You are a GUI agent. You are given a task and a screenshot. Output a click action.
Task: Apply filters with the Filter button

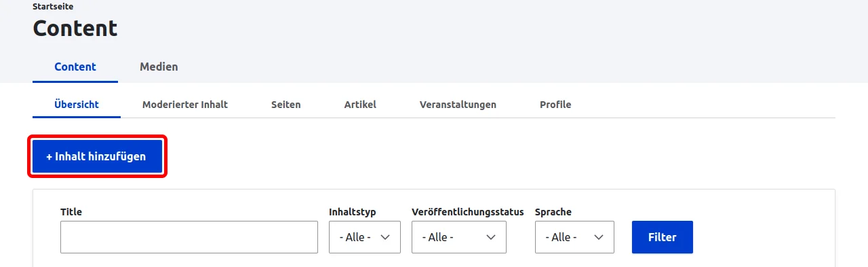(663, 237)
